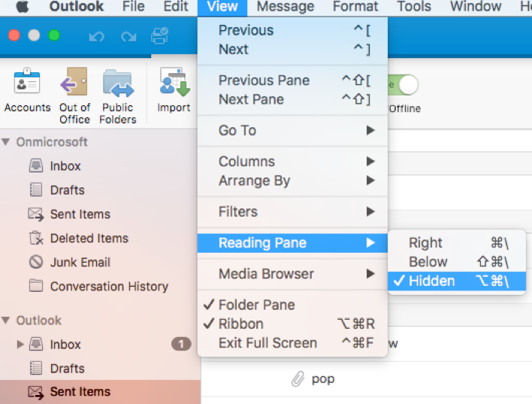Click highlighted Sent Items envelope icon
Viewport: 532px width, 404px height.
click(36, 392)
